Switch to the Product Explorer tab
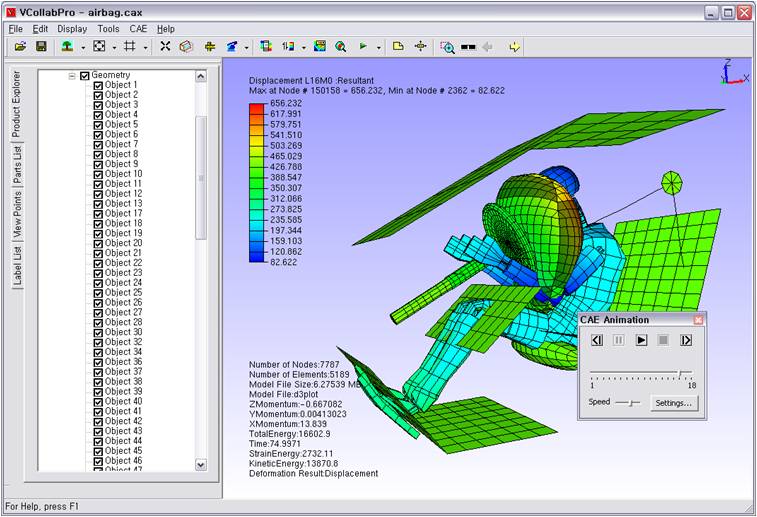The width and height of the screenshot is (757, 517). [17, 103]
